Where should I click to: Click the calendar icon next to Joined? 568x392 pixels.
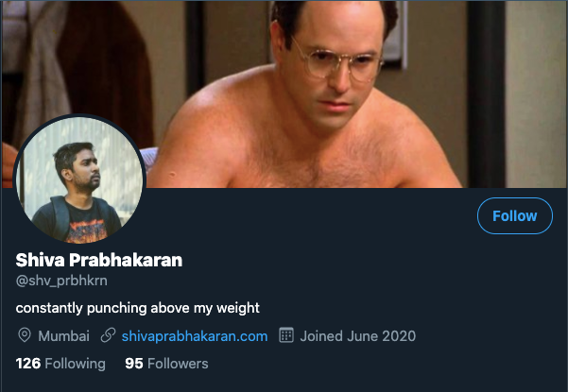click(x=286, y=335)
